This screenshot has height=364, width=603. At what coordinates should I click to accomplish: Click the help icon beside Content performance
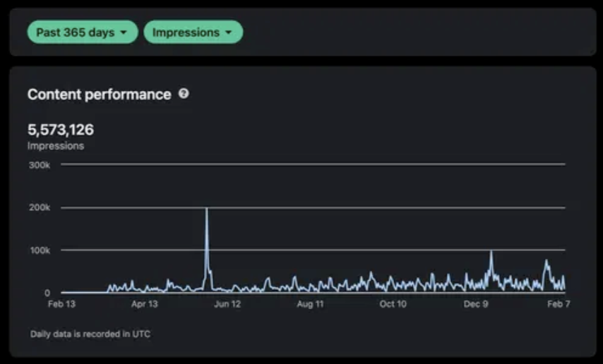(x=184, y=93)
